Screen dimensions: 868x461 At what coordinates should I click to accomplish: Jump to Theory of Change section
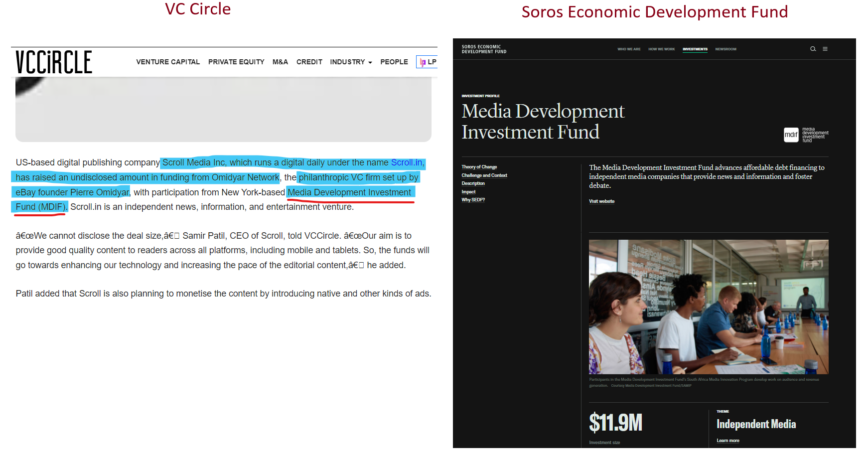tap(479, 167)
